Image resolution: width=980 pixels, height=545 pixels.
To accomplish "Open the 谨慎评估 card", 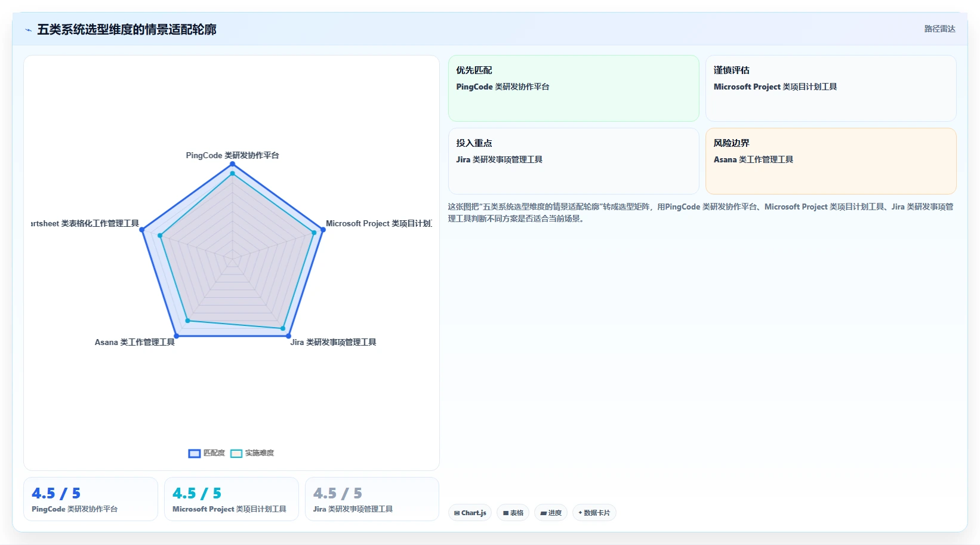I will pos(831,88).
